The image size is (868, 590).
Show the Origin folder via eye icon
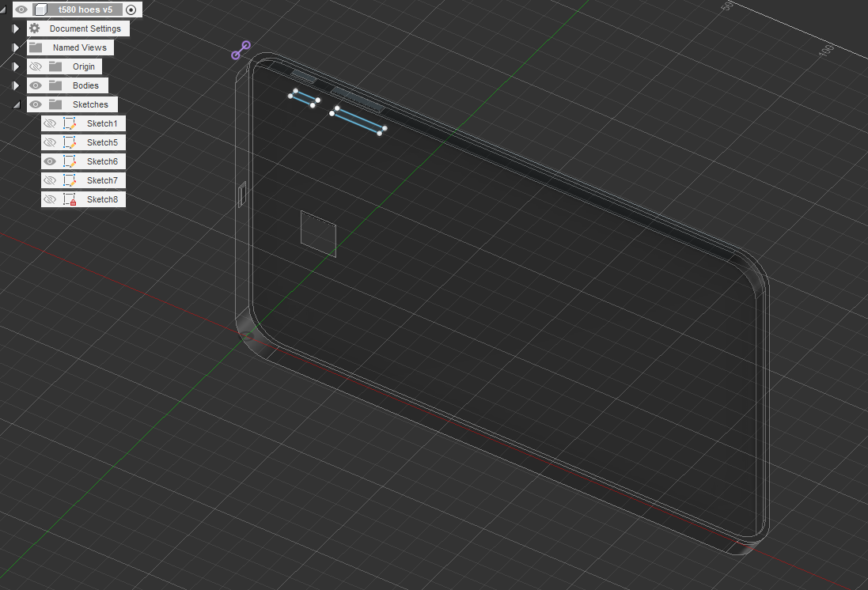pos(36,66)
